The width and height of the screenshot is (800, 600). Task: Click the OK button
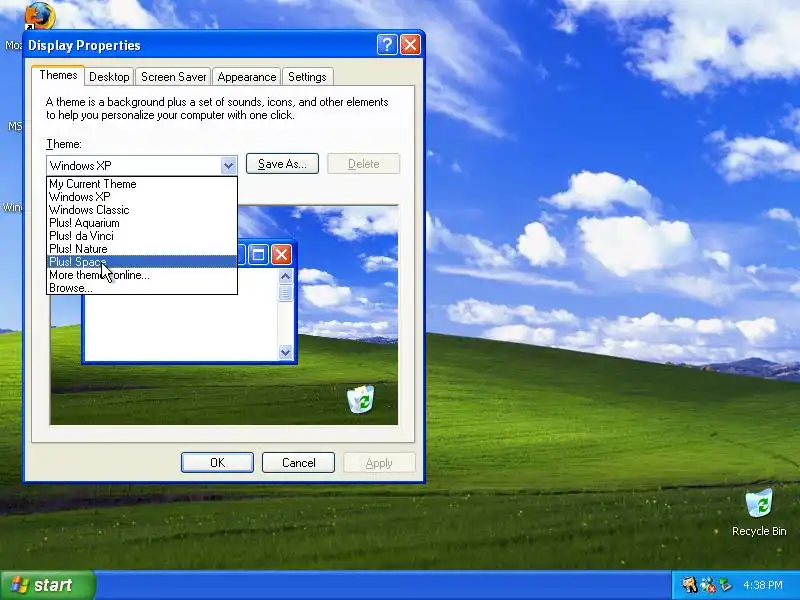217,463
